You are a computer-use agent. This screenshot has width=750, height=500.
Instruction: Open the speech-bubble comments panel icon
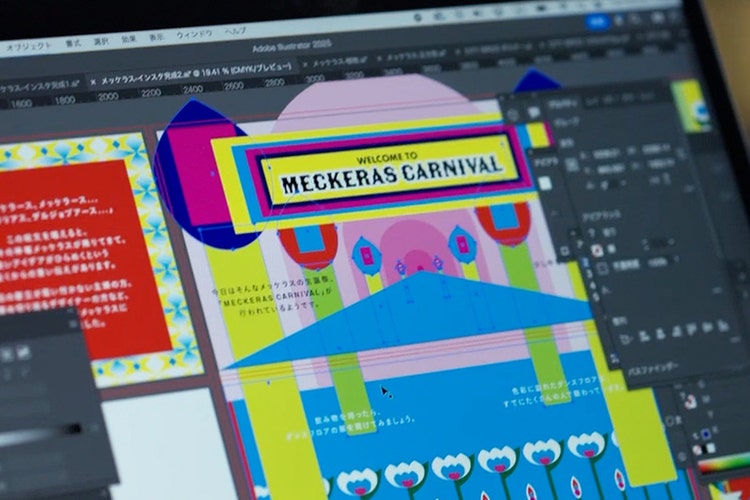tap(533, 112)
